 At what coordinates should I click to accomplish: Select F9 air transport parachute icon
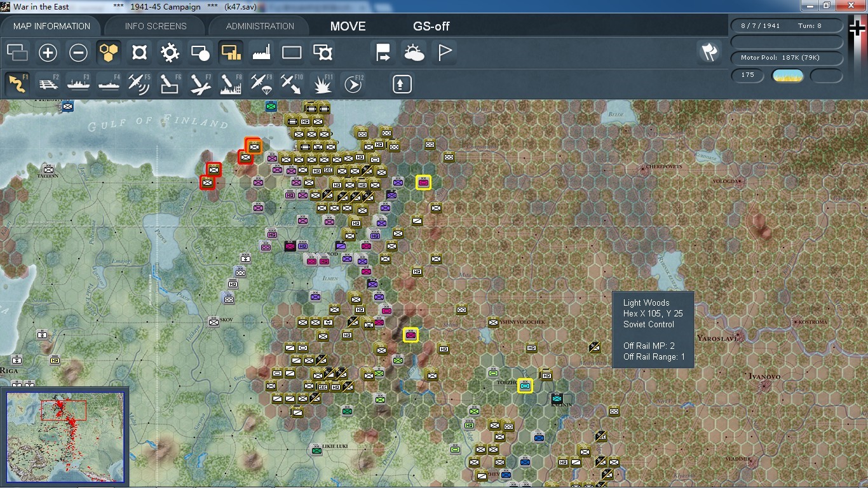(x=261, y=84)
